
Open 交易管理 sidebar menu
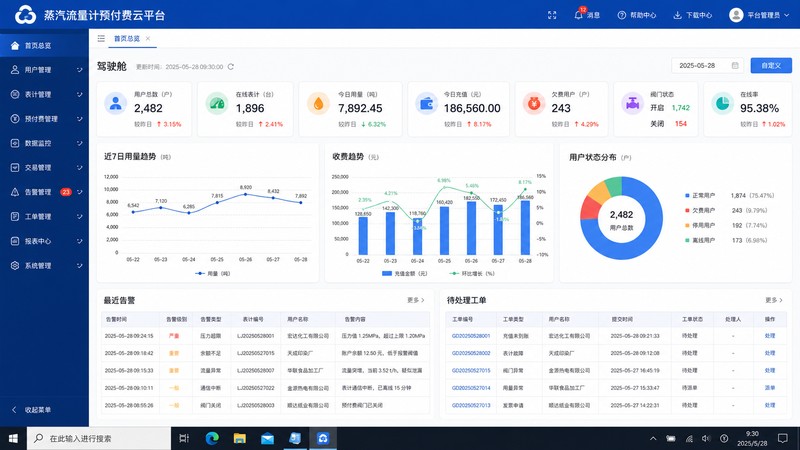[44, 168]
